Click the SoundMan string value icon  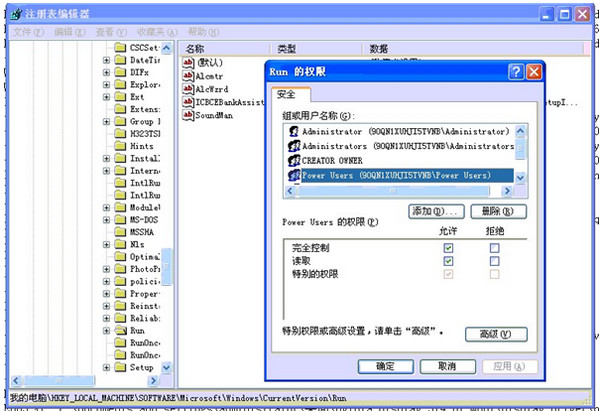188,115
